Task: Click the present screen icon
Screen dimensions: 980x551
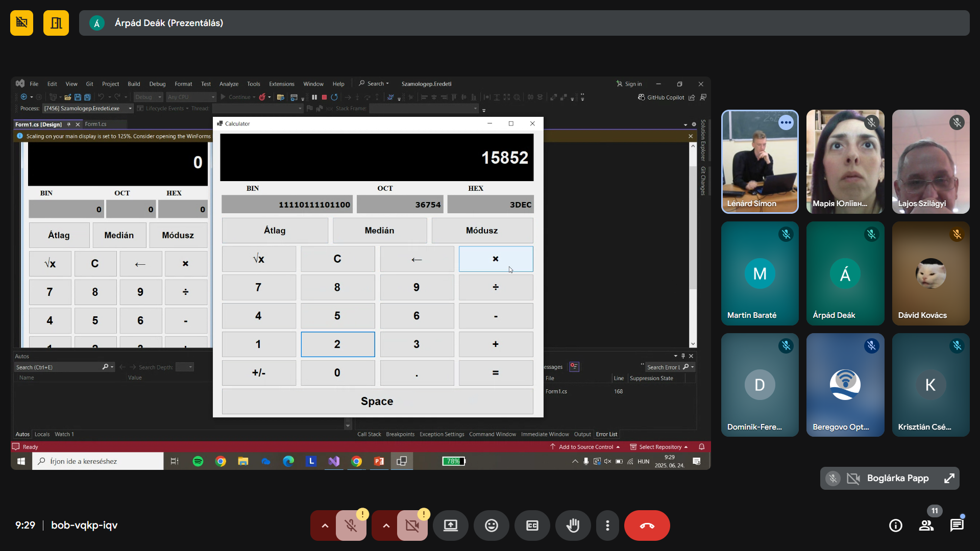Action: point(450,525)
